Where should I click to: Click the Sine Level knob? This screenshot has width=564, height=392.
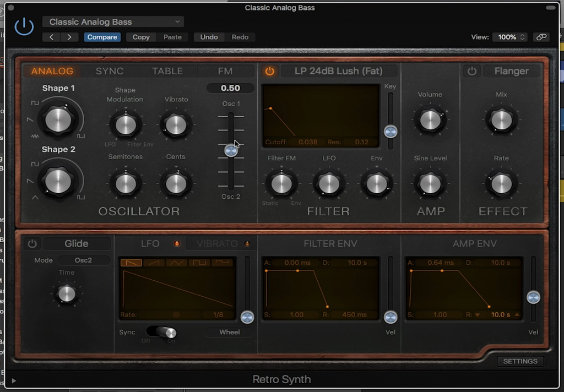pos(430,183)
